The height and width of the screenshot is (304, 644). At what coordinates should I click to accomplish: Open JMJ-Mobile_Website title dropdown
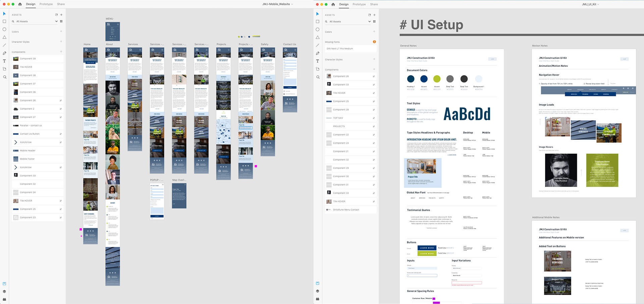(292, 4)
